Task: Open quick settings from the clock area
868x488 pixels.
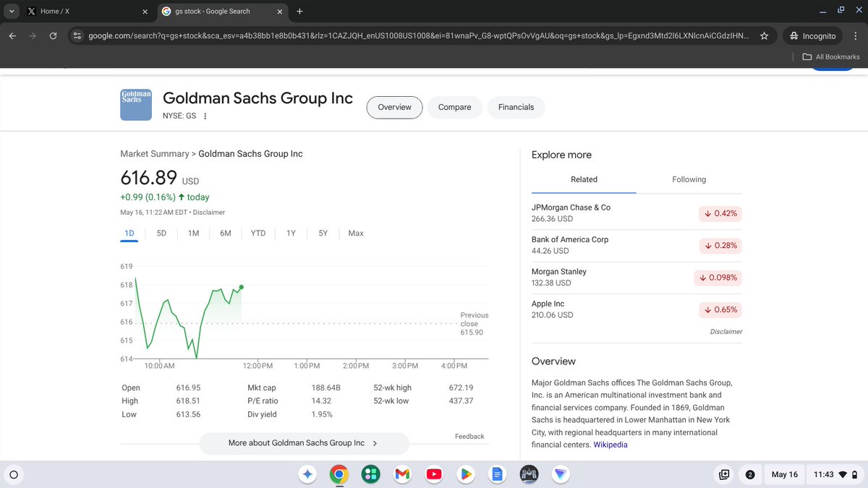Action: (x=835, y=474)
